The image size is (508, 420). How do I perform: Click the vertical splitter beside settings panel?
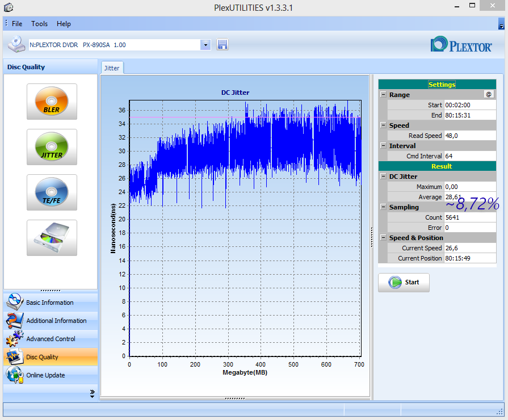click(x=372, y=237)
